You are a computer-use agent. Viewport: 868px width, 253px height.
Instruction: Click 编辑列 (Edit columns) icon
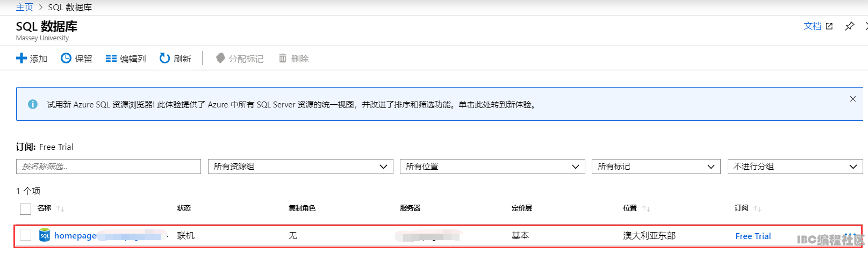tap(111, 59)
